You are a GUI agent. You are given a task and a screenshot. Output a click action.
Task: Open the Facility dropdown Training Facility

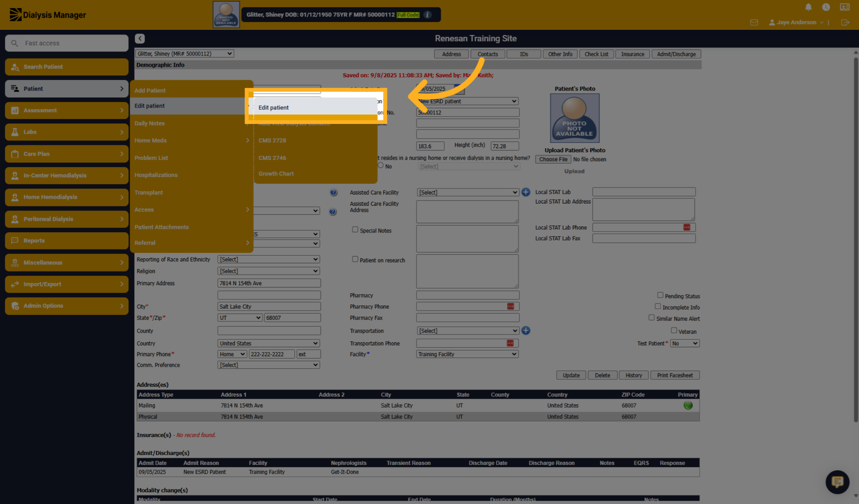click(467, 354)
